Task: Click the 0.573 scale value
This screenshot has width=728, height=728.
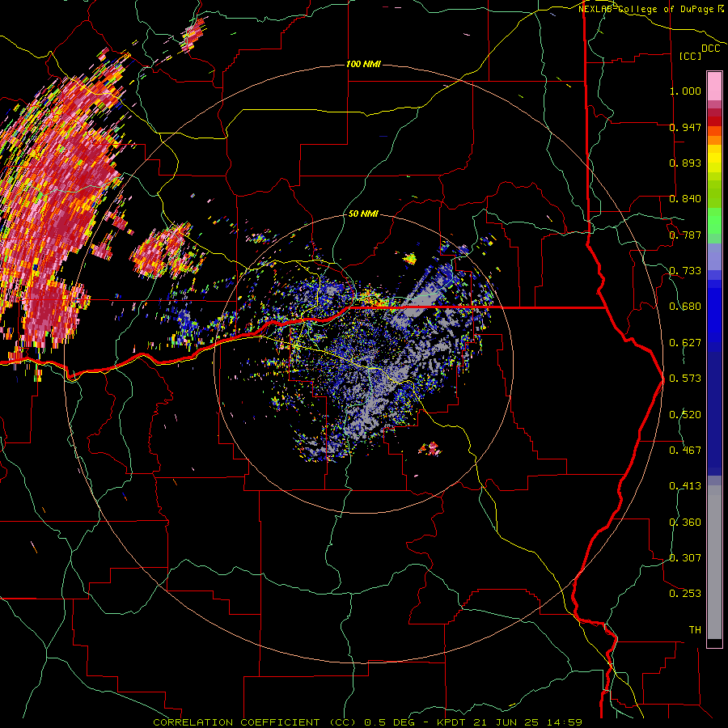Action: (x=685, y=379)
